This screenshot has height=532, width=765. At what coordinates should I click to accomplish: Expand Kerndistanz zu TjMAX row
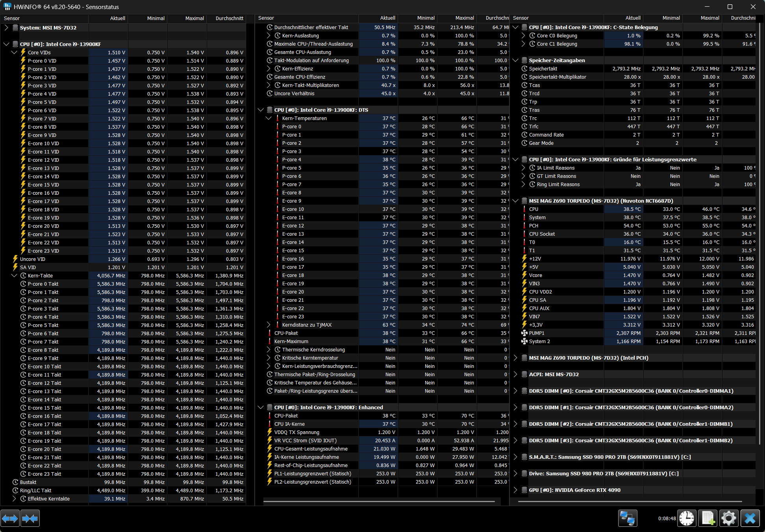coord(269,325)
